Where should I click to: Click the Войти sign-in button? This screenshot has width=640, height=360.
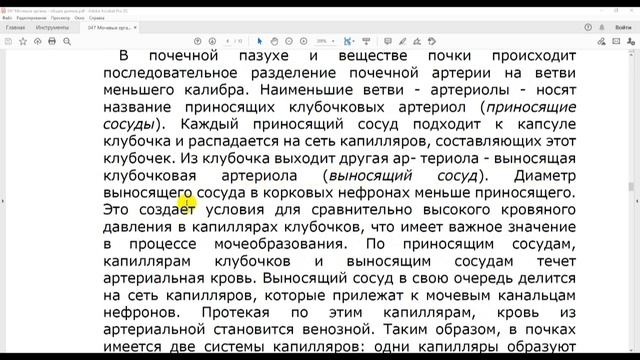pos(623,27)
